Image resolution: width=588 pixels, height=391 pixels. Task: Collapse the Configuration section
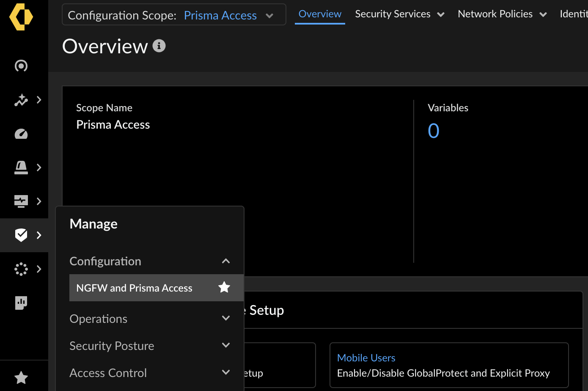click(x=226, y=261)
